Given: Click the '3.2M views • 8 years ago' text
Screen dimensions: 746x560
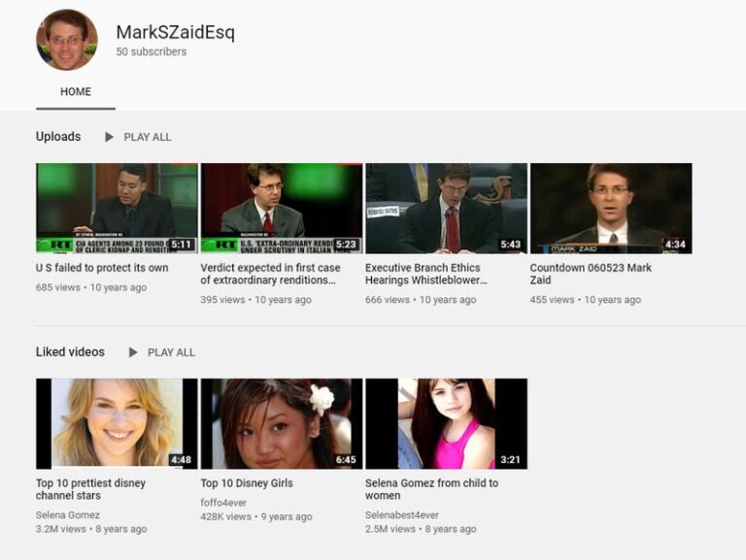Looking at the screenshot, I should (91, 529).
